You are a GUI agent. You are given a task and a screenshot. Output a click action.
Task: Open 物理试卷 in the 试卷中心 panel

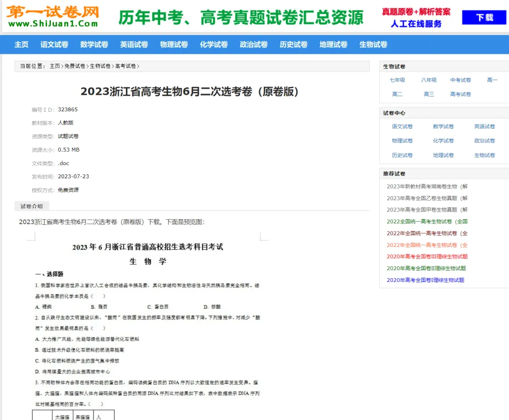(x=402, y=141)
